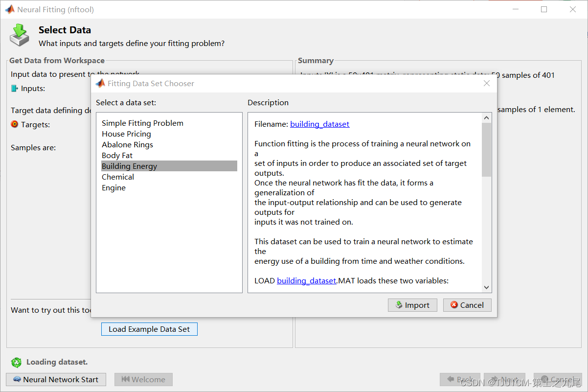This screenshot has height=392, width=588.
Task: Click the Inputs arrow icon
Action: click(x=15, y=89)
